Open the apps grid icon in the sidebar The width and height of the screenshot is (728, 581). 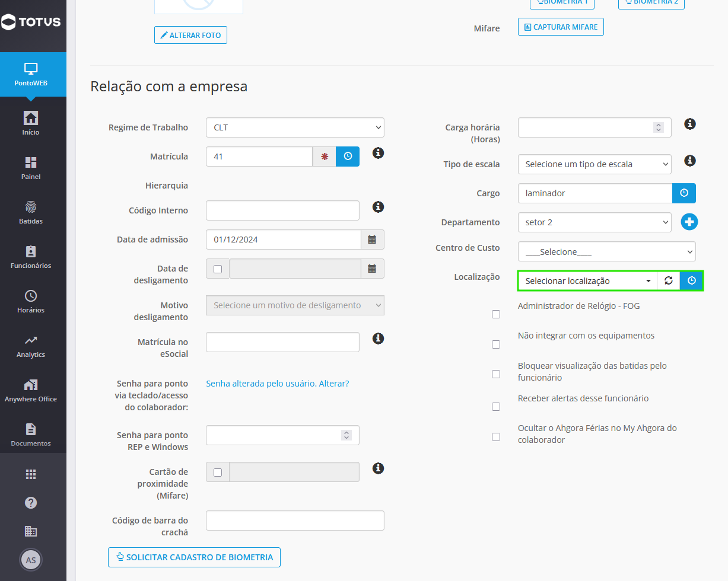coord(31,474)
